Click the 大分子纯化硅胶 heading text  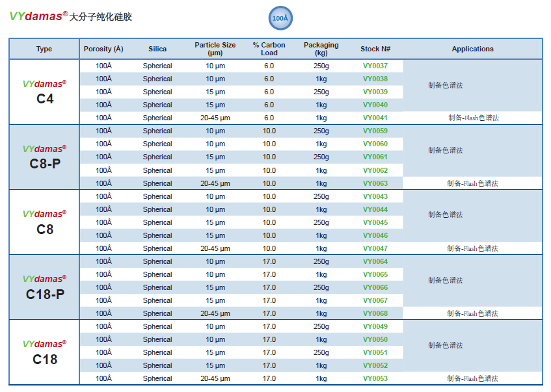[100, 17]
